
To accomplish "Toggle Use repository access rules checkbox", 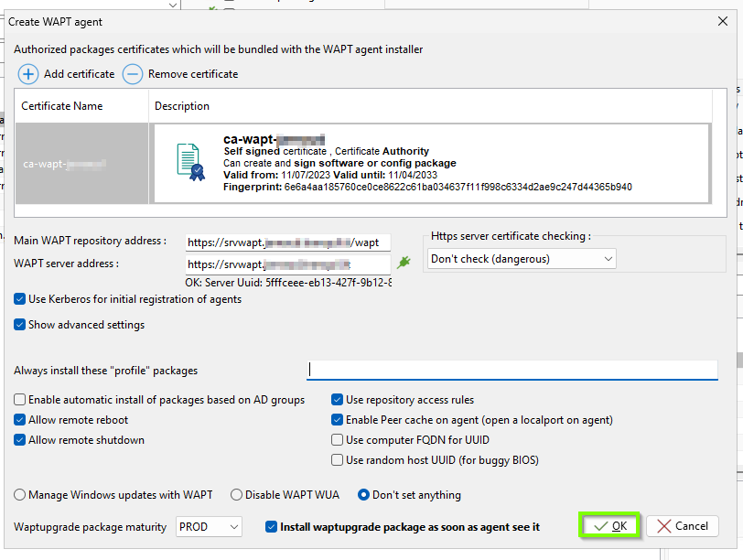I will [x=337, y=400].
